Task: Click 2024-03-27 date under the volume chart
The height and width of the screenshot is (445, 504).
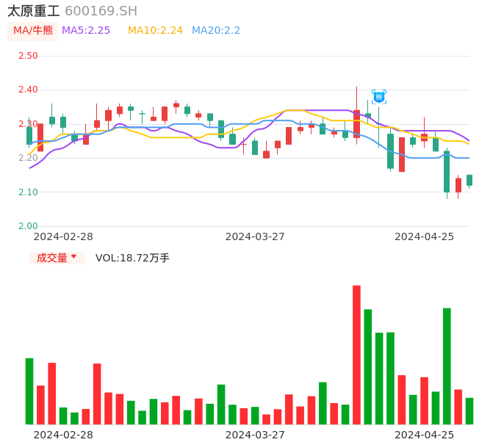Action: [255, 435]
